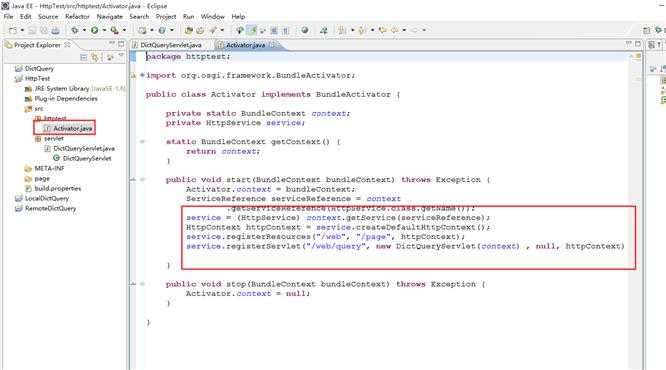666x370 pixels.
Task: Select the page folder in tree
Action: pyautogui.click(x=42, y=179)
